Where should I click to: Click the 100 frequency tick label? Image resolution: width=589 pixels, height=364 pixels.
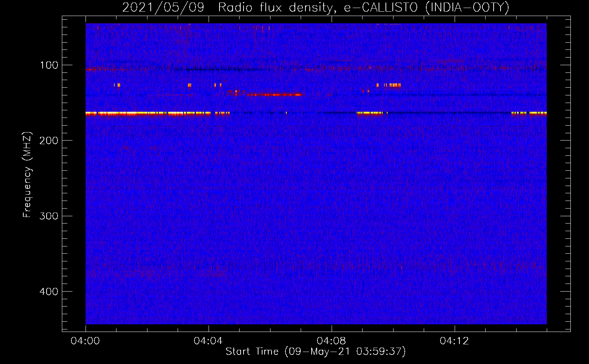[x=49, y=65]
